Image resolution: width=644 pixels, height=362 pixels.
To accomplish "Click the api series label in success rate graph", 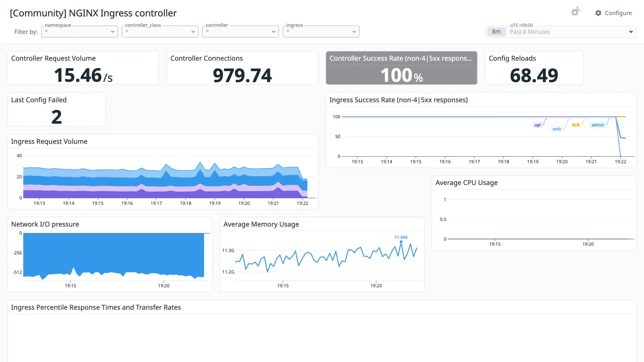I will point(537,125).
